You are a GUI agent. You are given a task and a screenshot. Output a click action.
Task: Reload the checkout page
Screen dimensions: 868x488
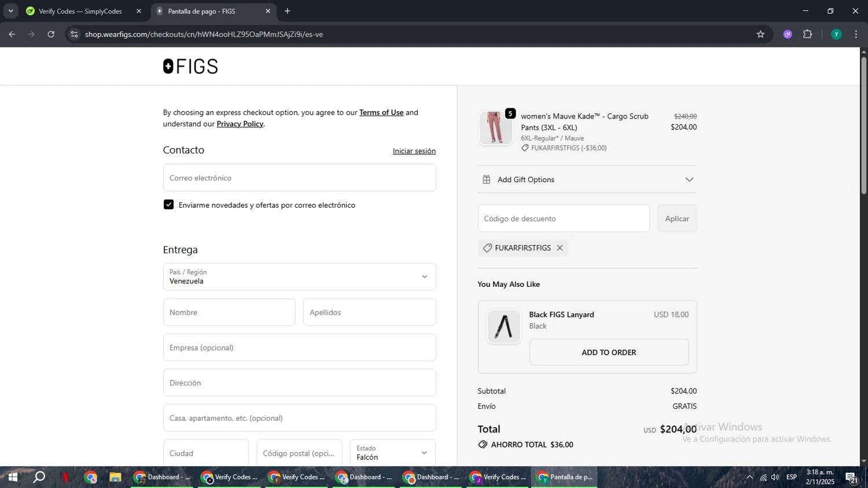(x=51, y=35)
